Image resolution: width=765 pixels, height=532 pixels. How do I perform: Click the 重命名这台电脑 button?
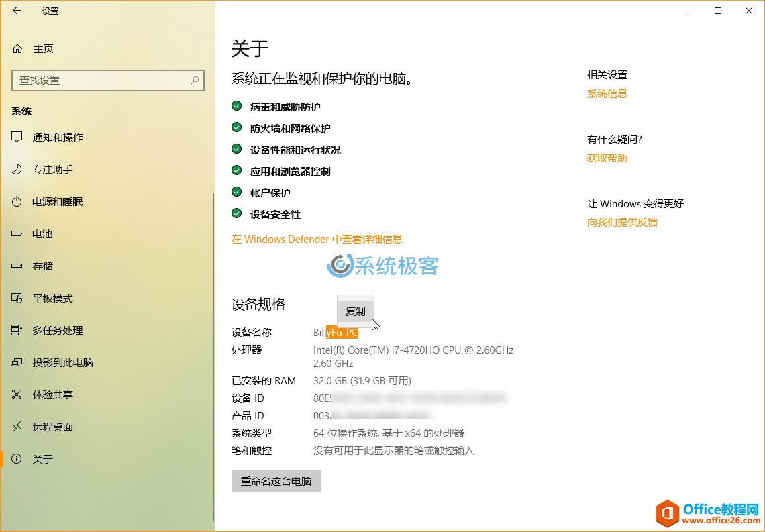tap(276, 481)
